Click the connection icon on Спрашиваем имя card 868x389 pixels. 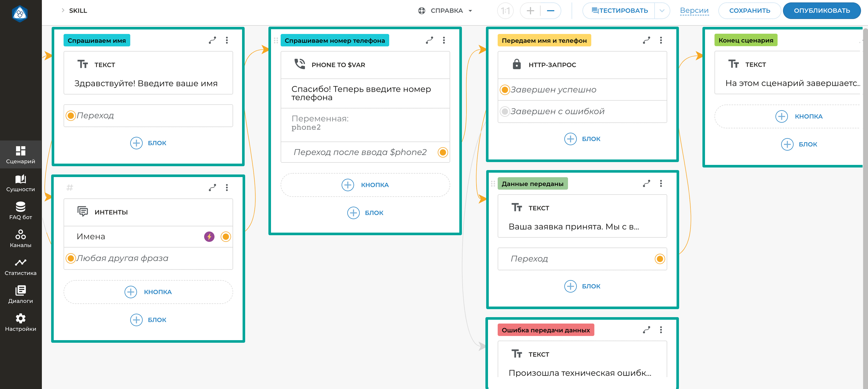(x=212, y=40)
